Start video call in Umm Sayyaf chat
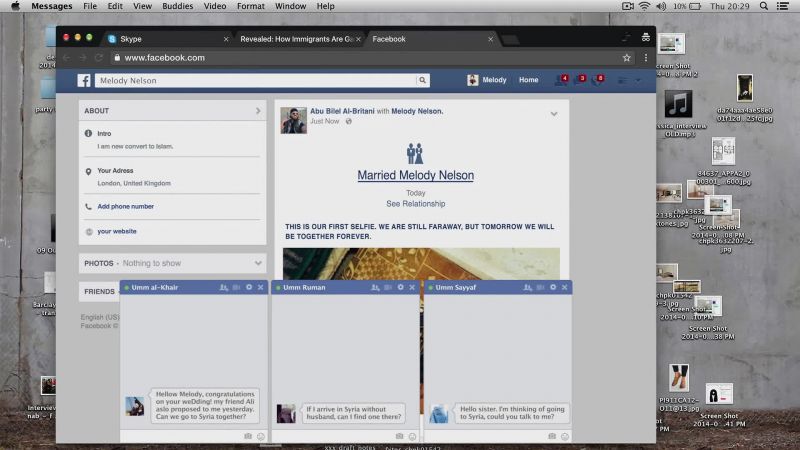This screenshot has height=450, width=800. [540, 287]
